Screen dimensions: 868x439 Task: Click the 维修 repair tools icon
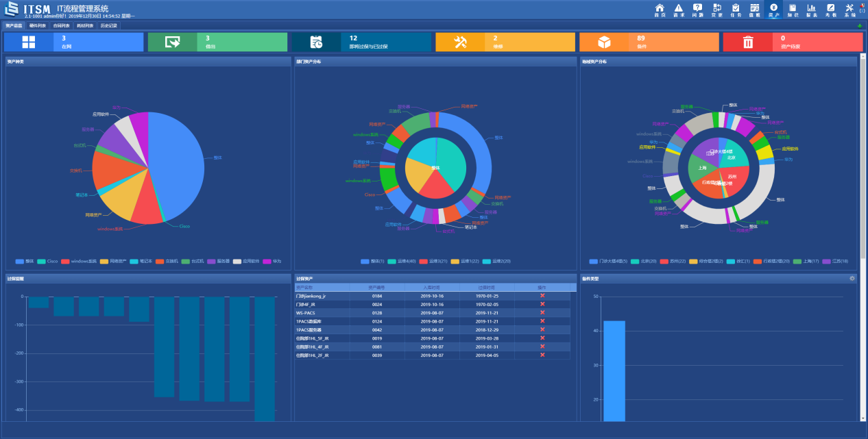click(x=460, y=42)
